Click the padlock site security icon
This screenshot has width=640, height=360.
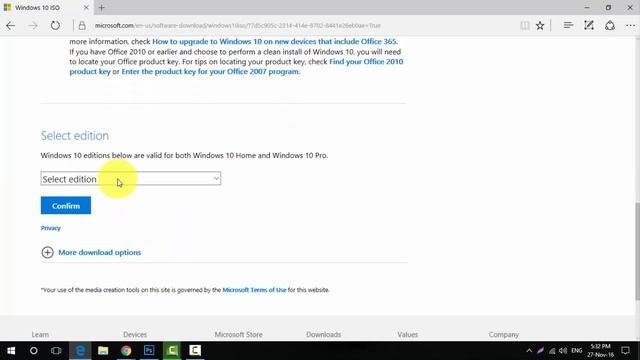click(82, 25)
